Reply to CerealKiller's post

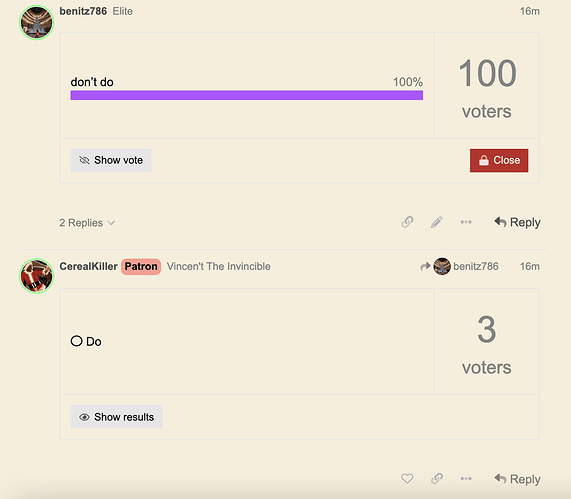517,479
